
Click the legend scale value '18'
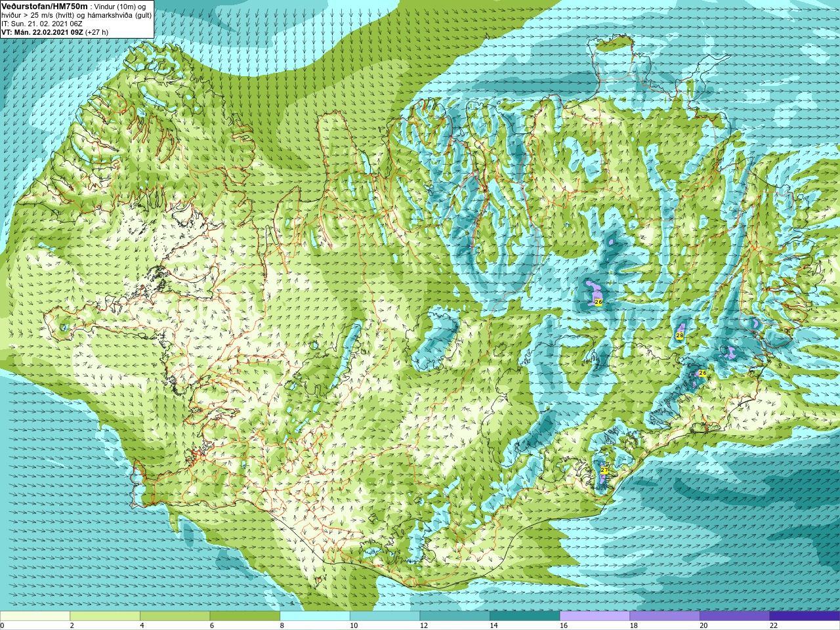click(634, 625)
